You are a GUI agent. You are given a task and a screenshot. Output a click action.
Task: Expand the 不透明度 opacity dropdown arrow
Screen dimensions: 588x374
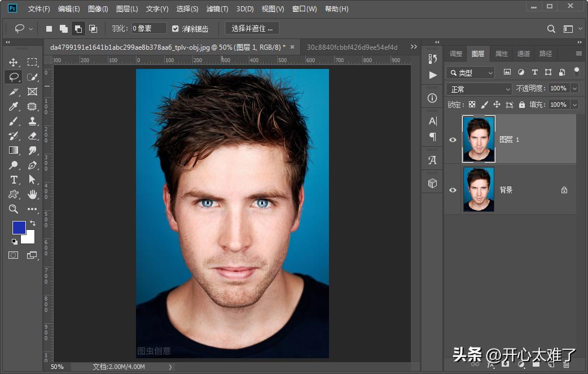(574, 89)
